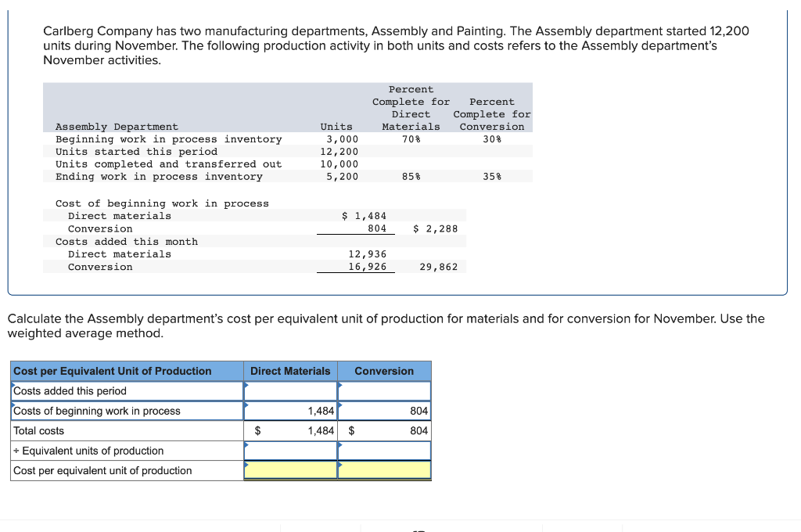This screenshot has height=532, width=801.
Task: Click the 3,000 beginning units value
Action: [343, 139]
